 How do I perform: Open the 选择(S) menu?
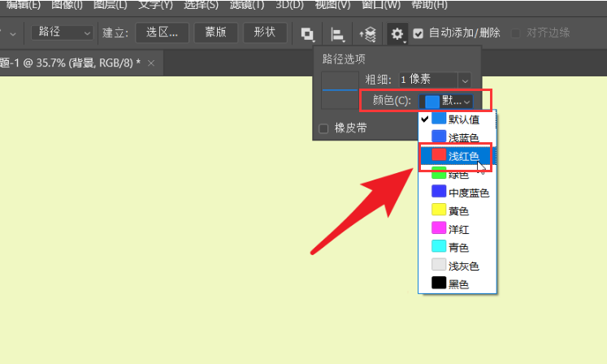201,5
